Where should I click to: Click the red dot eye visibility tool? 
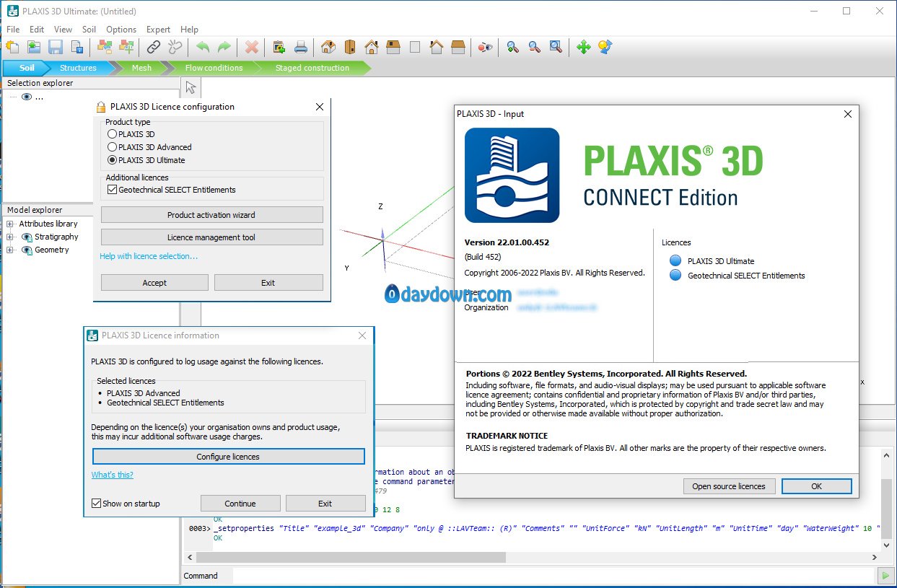click(486, 47)
